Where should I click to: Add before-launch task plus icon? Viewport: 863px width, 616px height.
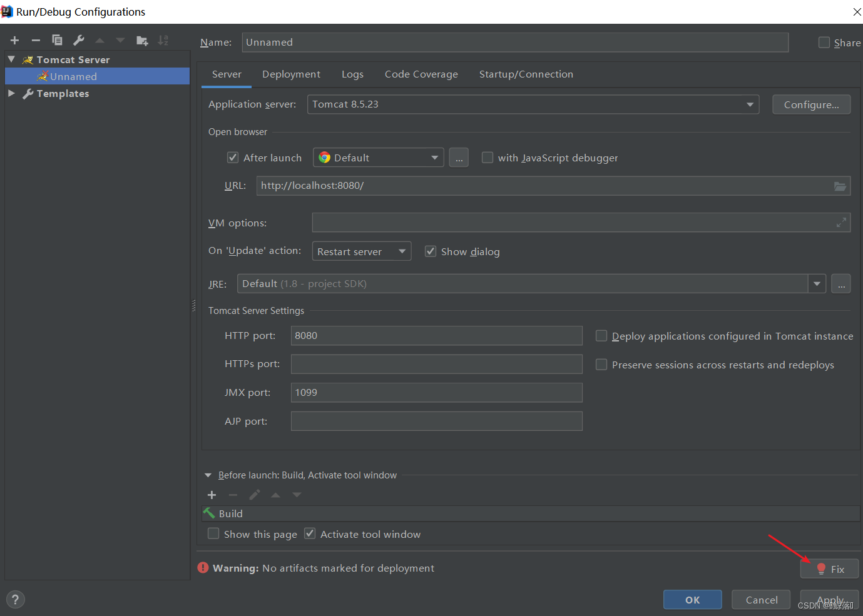(212, 495)
